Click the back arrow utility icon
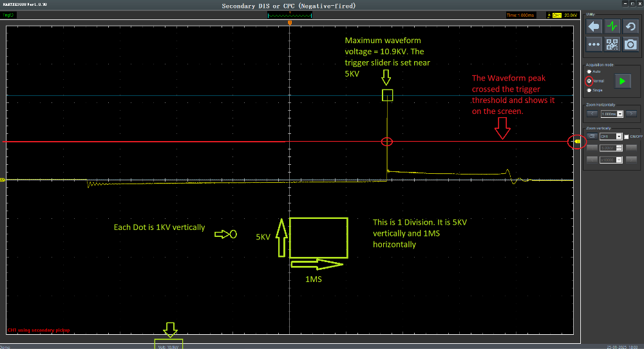Screen dimensions: 644x349 [x=594, y=26]
